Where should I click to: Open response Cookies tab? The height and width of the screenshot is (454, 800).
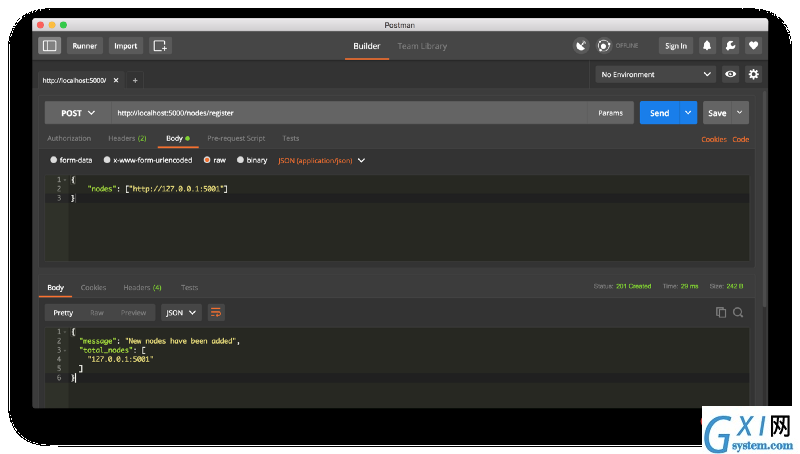coord(93,287)
